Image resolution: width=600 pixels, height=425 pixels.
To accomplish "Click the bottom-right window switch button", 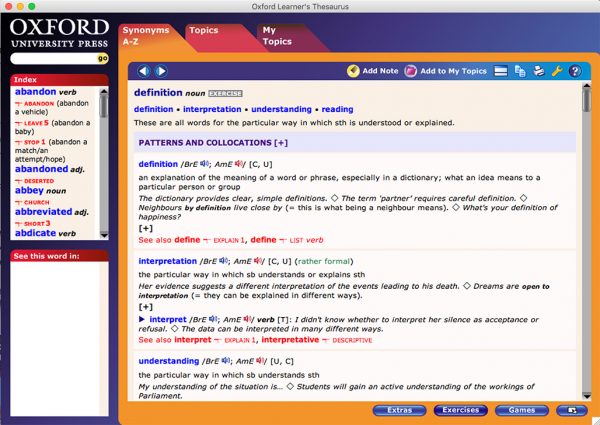I will (572, 410).
